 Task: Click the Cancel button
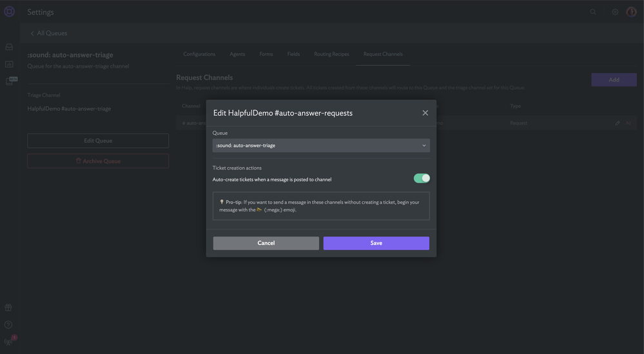pos(266,243)
